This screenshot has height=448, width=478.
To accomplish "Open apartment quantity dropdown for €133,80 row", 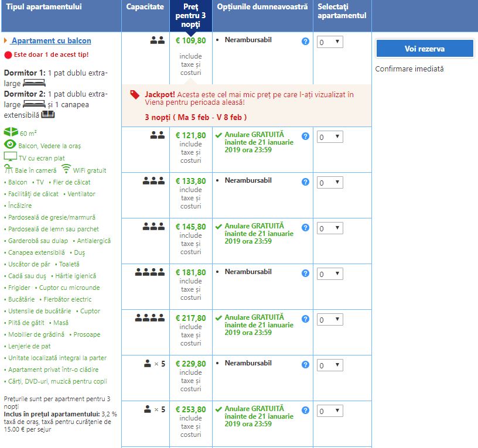I will pyautogui.click(x=330, y=183).
